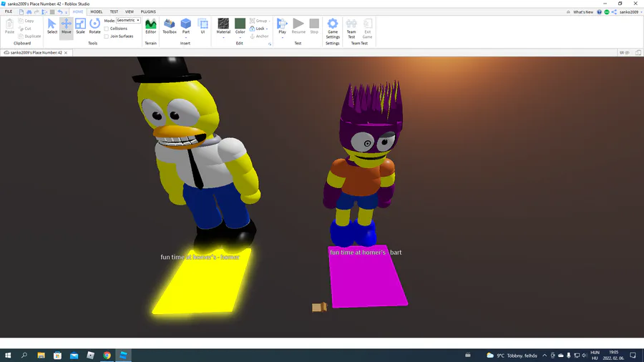Expand the Group options dropdown arrow
The image size is (644, 362).
[270, 21]
